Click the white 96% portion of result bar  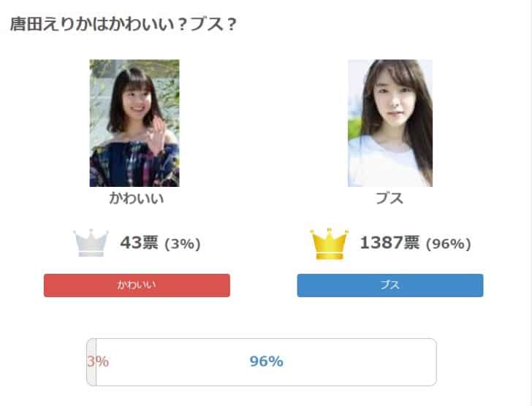pyautogui.click(x=266, y=362)
